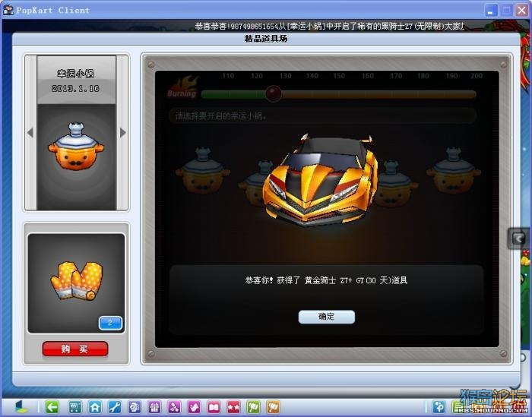
Task: Click the green back arrow icon
Action: (x=52, y=407)
